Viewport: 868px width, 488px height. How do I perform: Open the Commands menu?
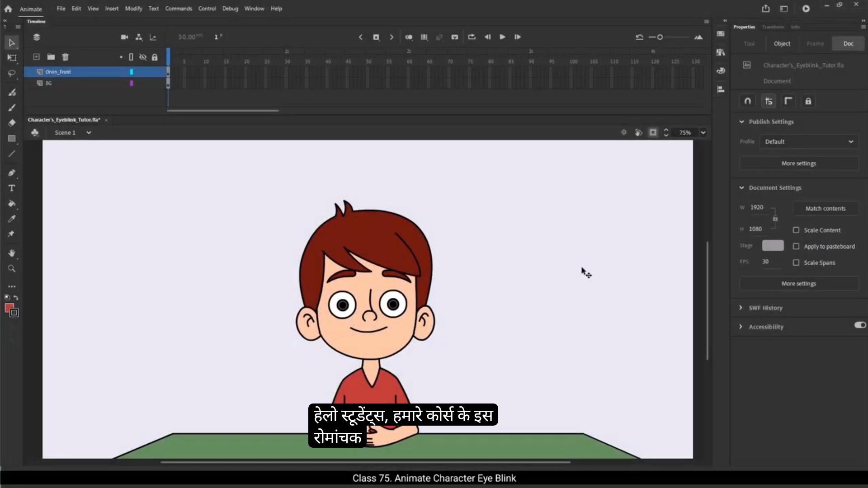pos(179,9)
